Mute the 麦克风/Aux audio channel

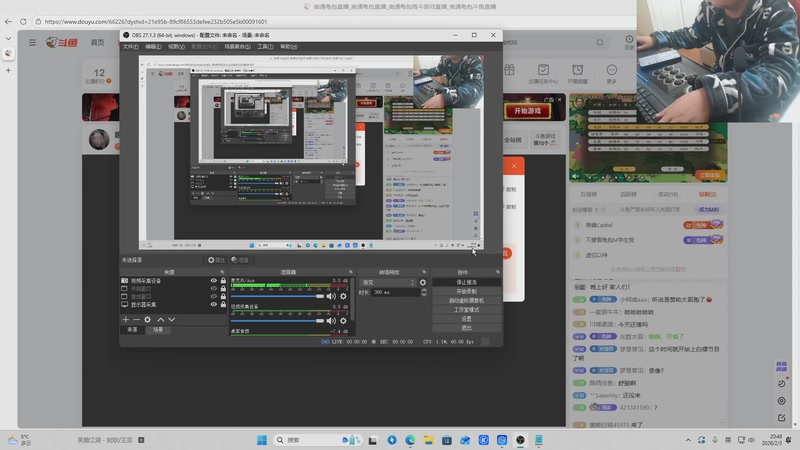(331, 296)
